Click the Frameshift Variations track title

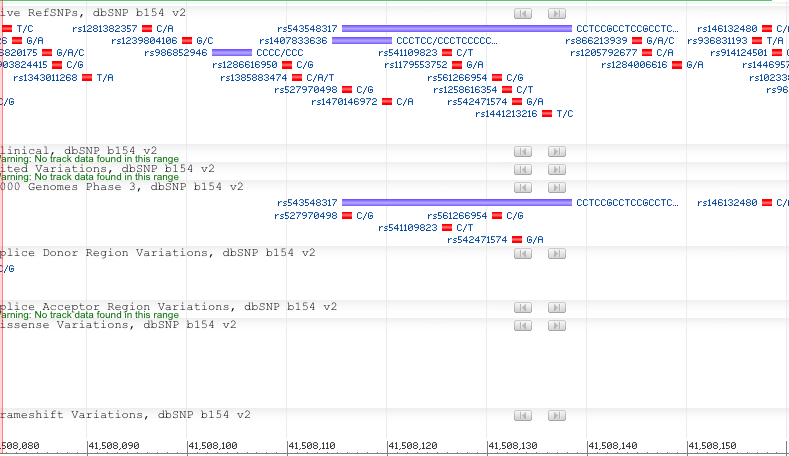pyautogui.click(x=125, y=414)
